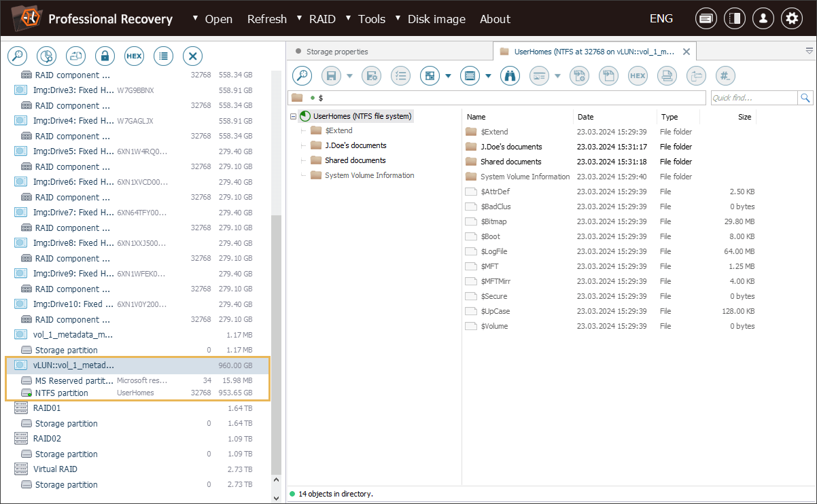Click the scan storage magnifier icon in left toolbar
The height and width of the screenshot is (504, 817).
pos(17,56)
